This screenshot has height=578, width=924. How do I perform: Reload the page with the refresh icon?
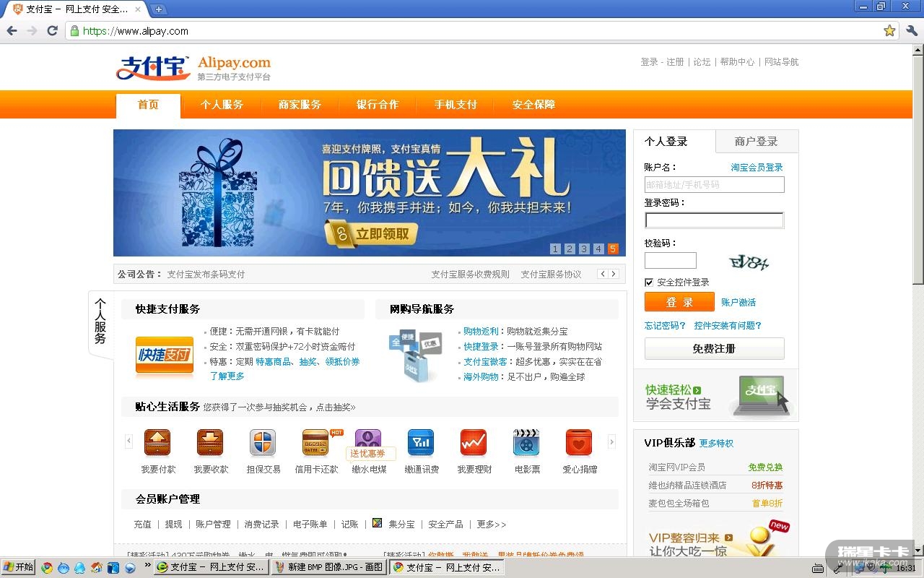(52, 30)
